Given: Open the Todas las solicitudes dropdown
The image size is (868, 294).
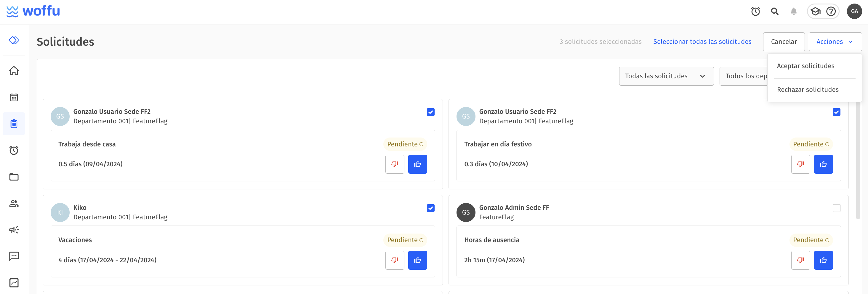Looking at the screenshot, I should (666, 76).
